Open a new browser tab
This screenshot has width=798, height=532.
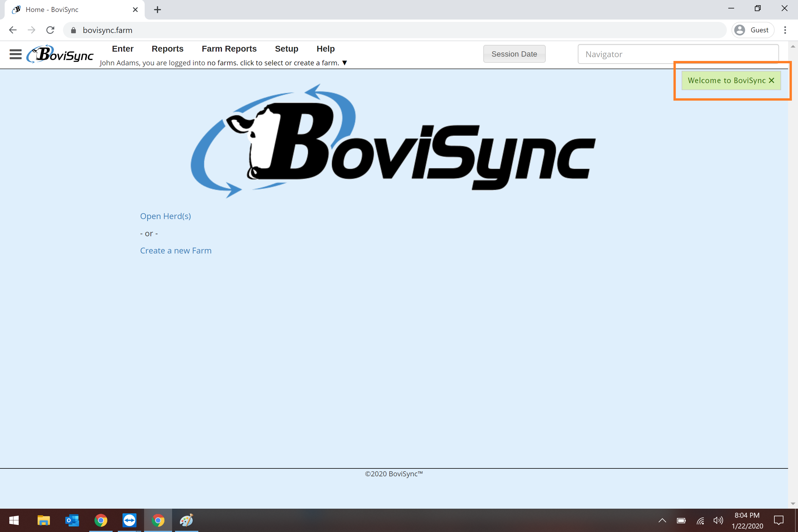(x=157, y=10)
